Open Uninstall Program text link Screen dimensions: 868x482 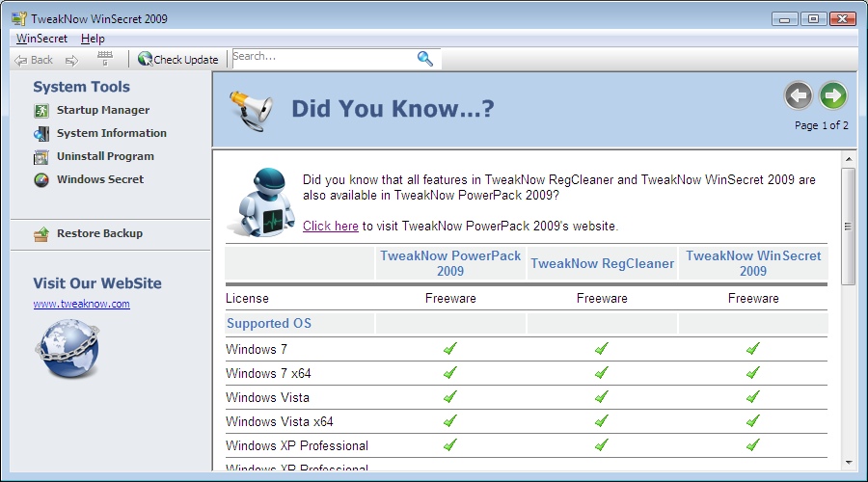(x=105, y=156)
